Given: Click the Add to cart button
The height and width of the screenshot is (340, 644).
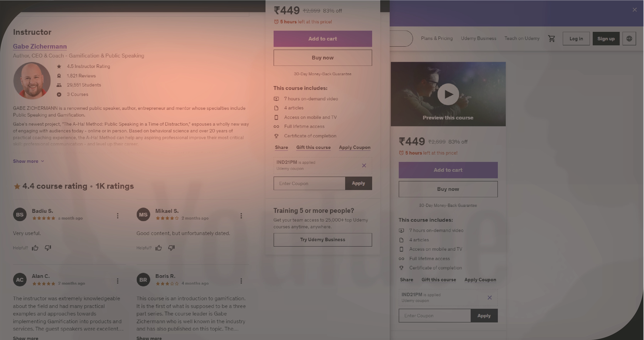Looking at the screenshot, I should click(x=322, y=39).
